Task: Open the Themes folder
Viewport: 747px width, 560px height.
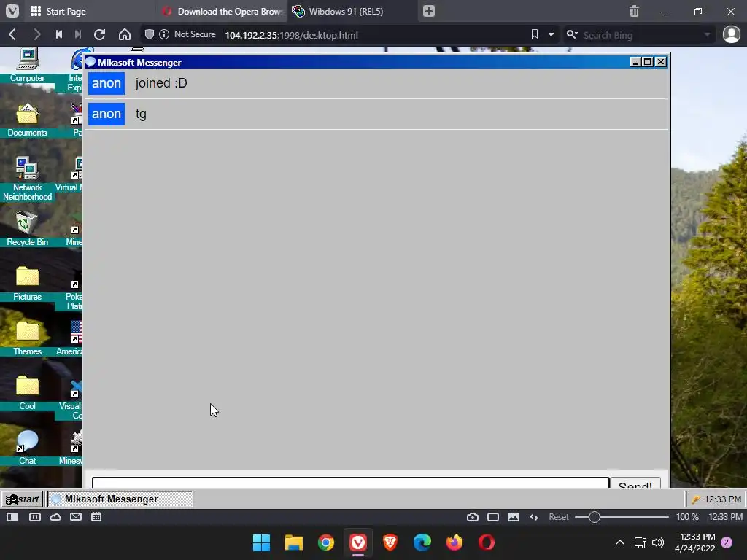Action: coord(27,338)
